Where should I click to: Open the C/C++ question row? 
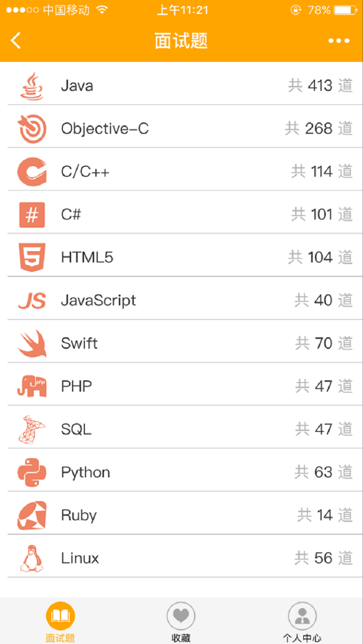181,172
